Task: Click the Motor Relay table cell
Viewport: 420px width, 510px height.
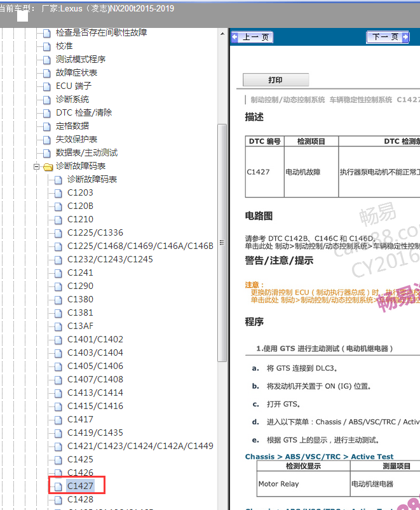Action: coord(303,484)
